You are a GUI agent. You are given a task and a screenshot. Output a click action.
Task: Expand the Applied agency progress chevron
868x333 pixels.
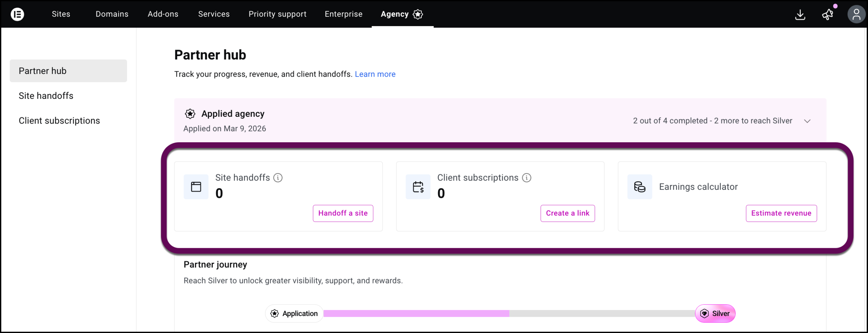click(807, 121)
